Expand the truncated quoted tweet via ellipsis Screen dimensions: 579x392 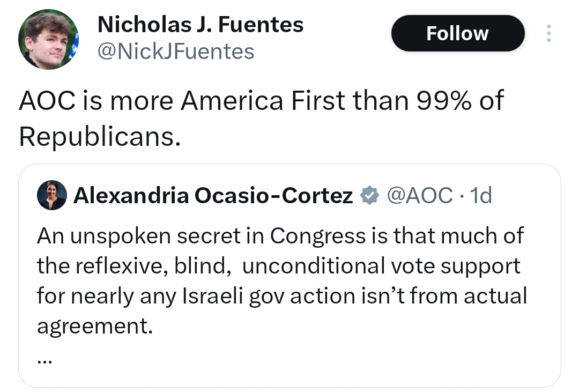click(x=44, y=360)
